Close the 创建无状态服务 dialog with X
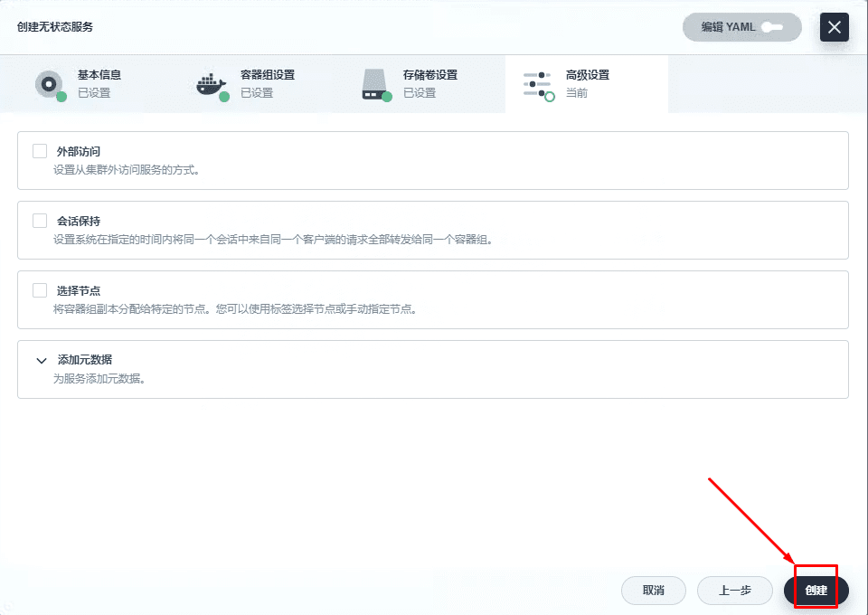This screenshot has height=615, width=868. tap(835, 27)
